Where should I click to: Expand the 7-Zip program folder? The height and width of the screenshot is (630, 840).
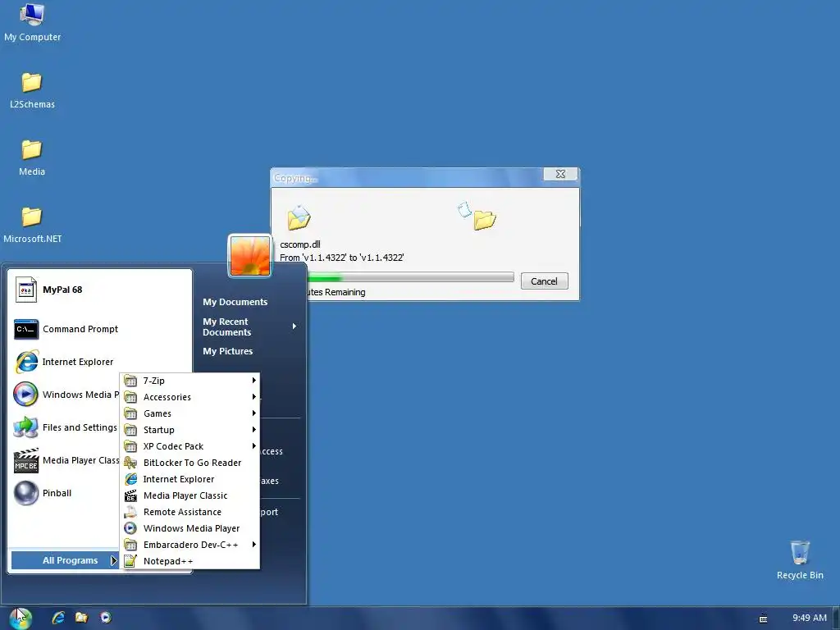pos(190,381)
